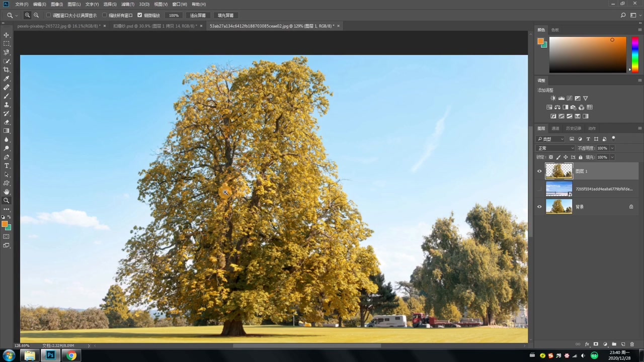
Task: Select the Rectangular Marquee tool
Action: tap(7, 44)
